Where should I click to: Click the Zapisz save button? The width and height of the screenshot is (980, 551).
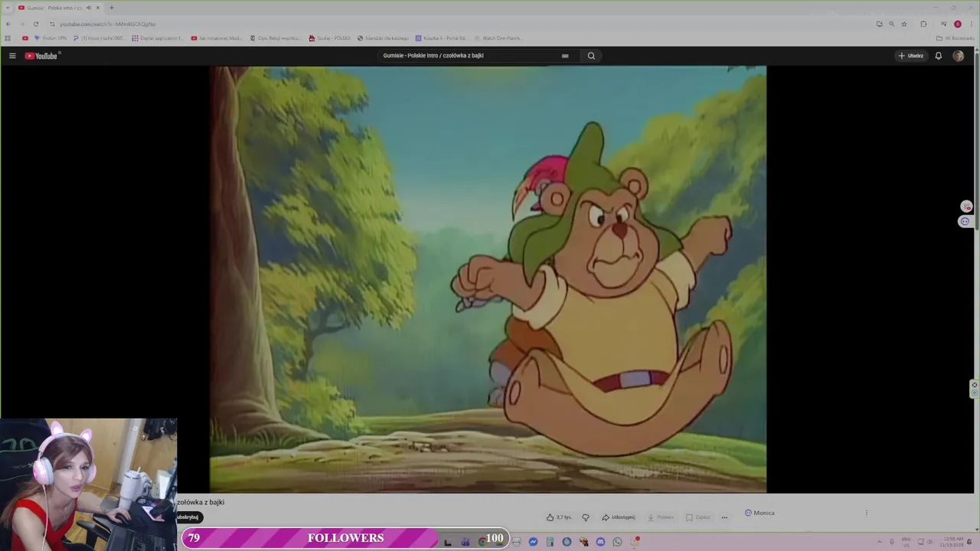click(x=698, y=517)
